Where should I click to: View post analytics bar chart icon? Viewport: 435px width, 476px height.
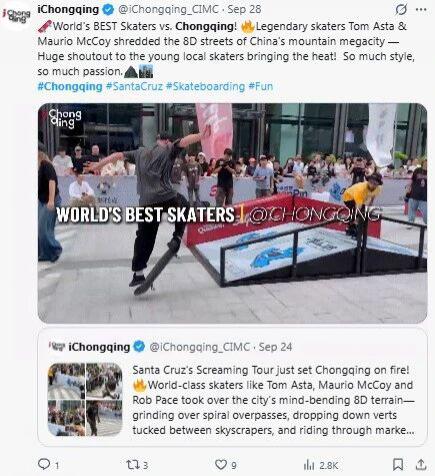309,465
